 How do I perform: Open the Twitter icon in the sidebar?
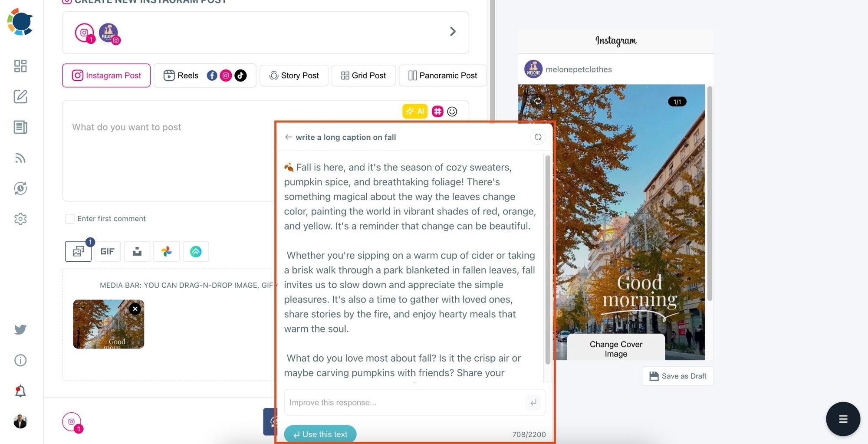(x=20, y=329)
